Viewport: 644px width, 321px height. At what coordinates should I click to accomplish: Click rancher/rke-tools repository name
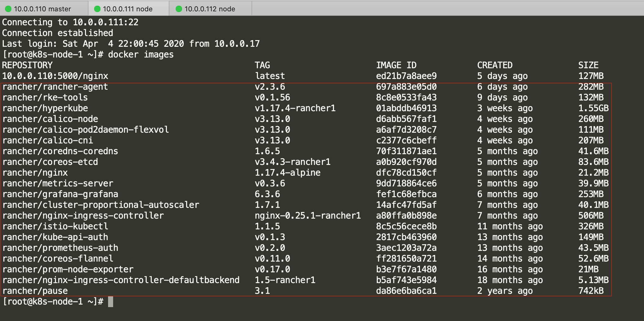pos(45,98)
